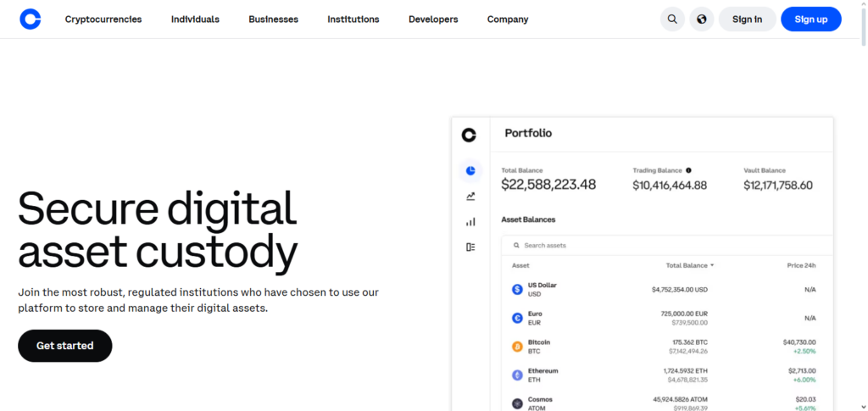This screenshot has height=411, width=868.
Task: Click the 45,924.5826 ATOM balance
Action: point(680,399)
